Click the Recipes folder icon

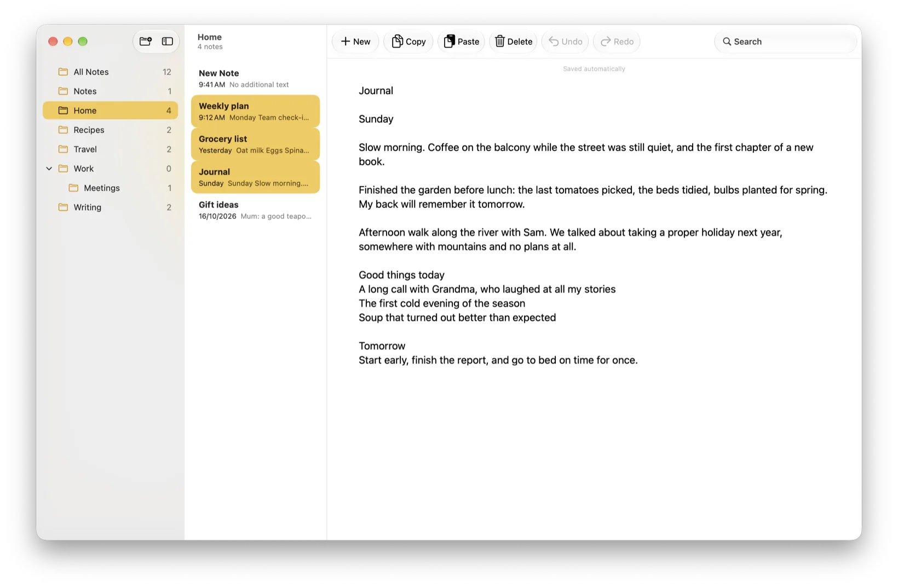click(x=64, y=130)
